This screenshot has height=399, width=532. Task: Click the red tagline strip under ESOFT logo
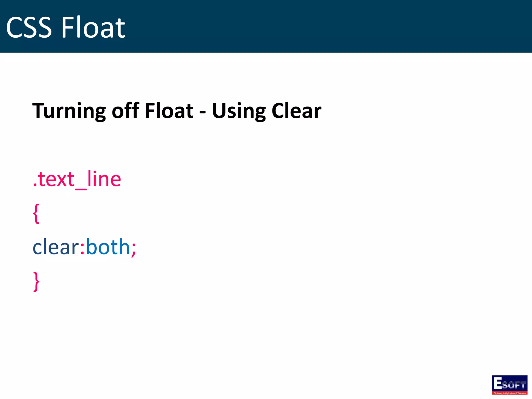(x=510, y=393)
